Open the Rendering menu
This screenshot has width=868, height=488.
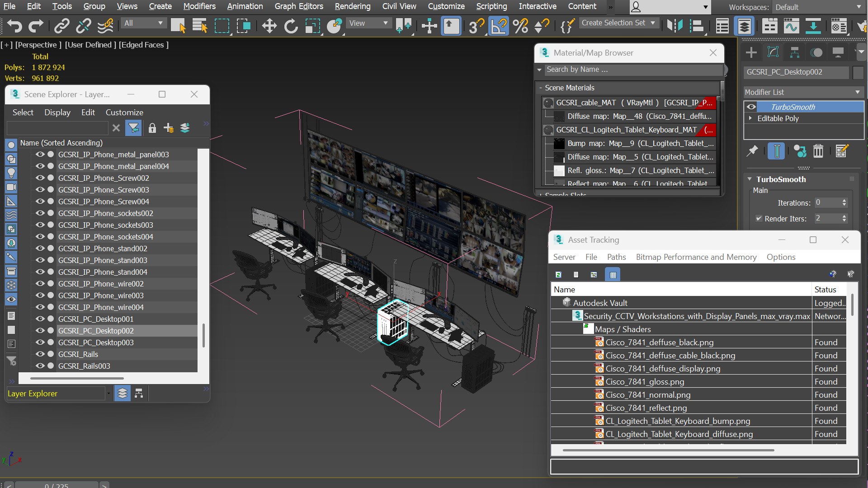(x=352, y=6)
